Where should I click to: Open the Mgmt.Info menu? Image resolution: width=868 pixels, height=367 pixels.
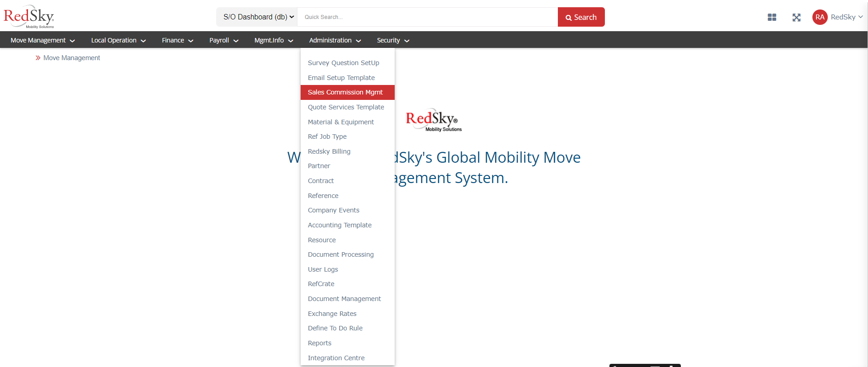coord(274,40)
